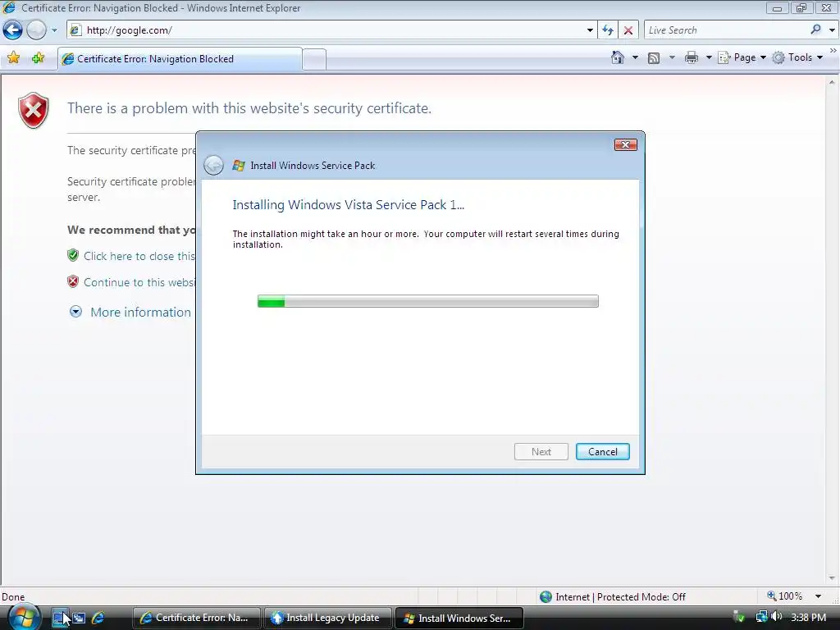Click the Install Windows Service Pack title icon
Image resolution: width=840 pixels, height=630 pixels.
tap(239, 166)
